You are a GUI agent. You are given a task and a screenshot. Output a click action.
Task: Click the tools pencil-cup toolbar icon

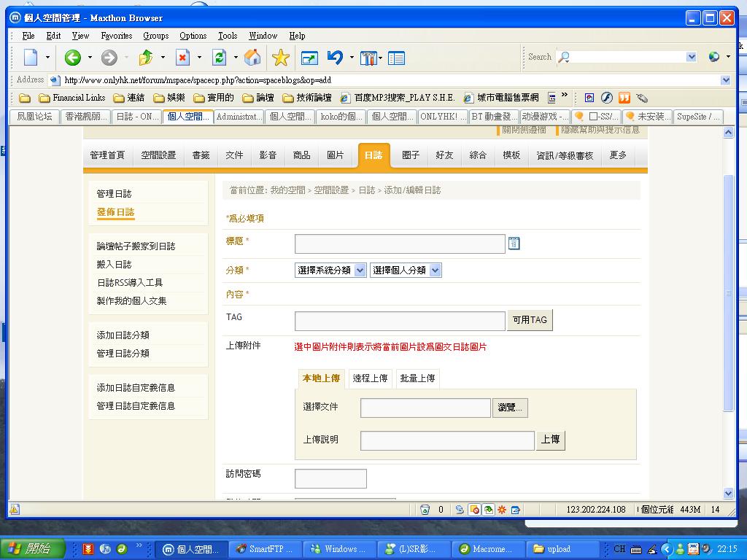368,58
